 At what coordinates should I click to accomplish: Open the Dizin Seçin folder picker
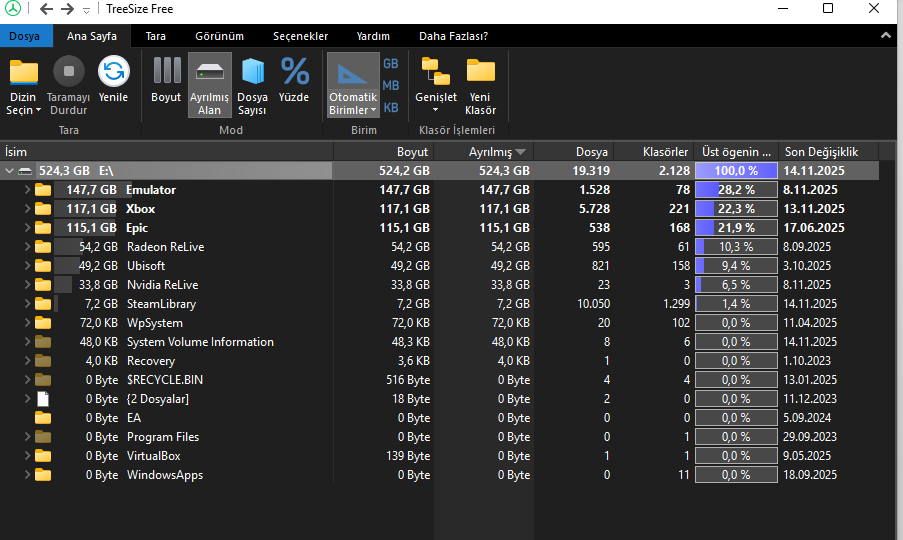tap(23, 87)
